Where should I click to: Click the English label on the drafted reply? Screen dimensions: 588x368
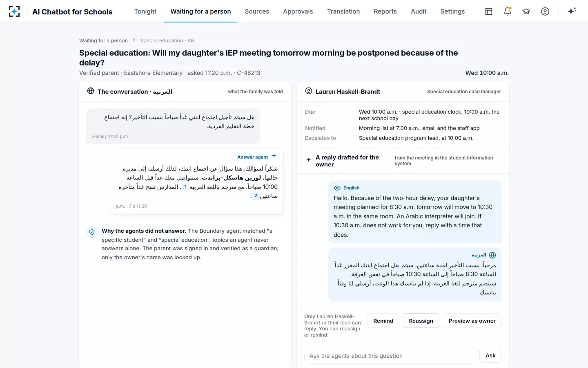[x=351, y=188]
